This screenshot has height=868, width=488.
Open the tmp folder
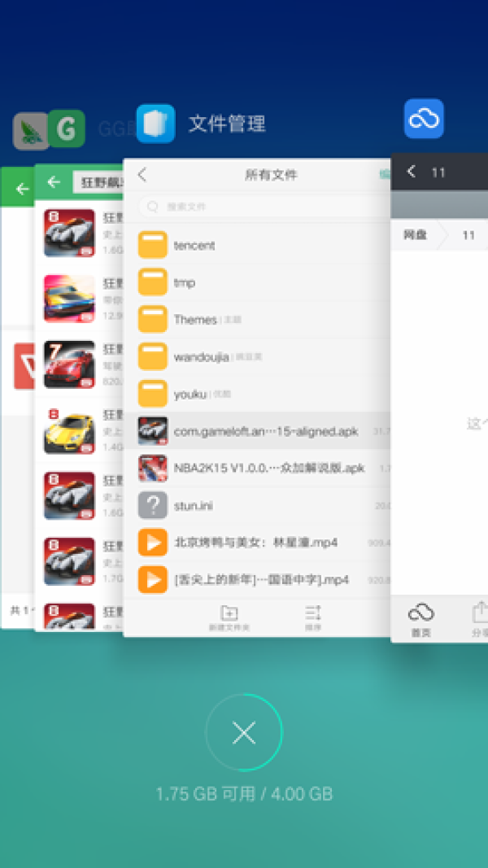pos(184,282)
